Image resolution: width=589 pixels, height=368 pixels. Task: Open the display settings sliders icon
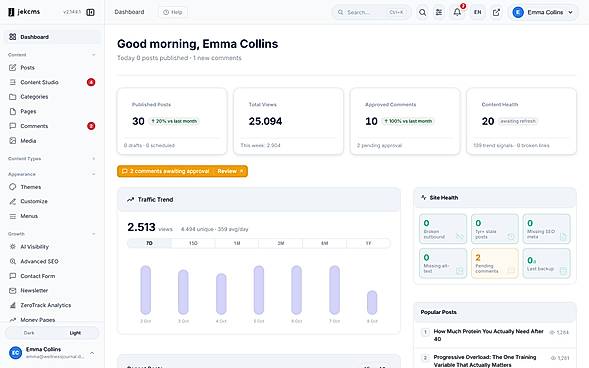pyautogui.click(x=439, y=12)
